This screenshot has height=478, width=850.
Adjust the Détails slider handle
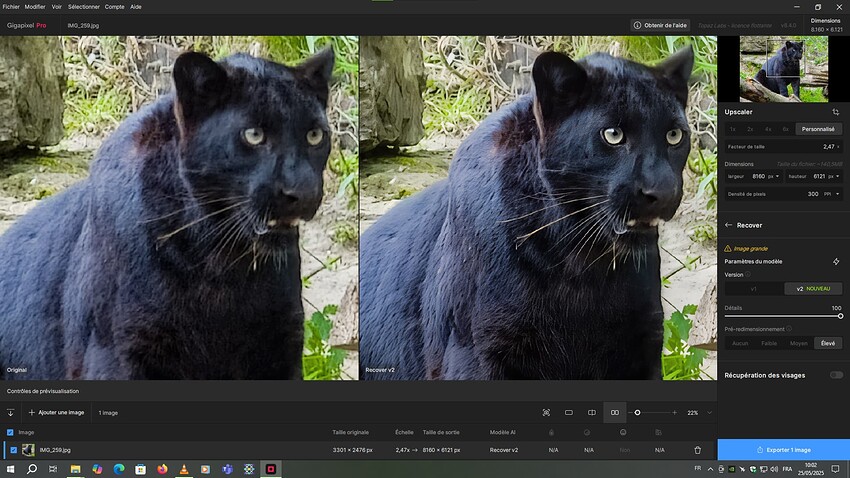tap(840, 316)
